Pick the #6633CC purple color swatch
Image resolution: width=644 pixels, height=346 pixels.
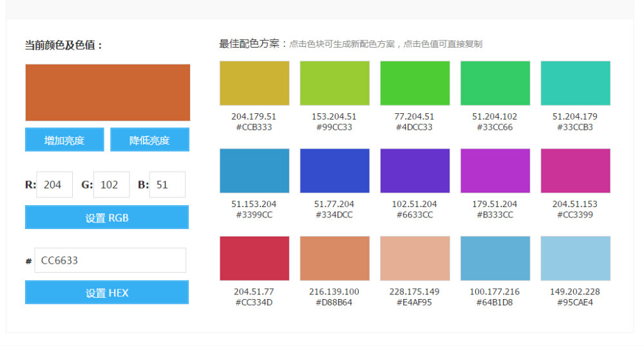(x=415, y=170)
